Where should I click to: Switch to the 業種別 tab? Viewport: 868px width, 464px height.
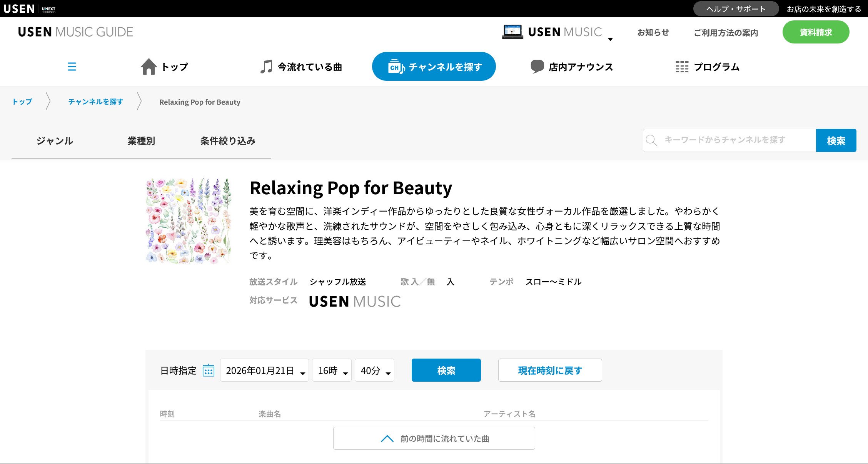[x=141, y=141]
